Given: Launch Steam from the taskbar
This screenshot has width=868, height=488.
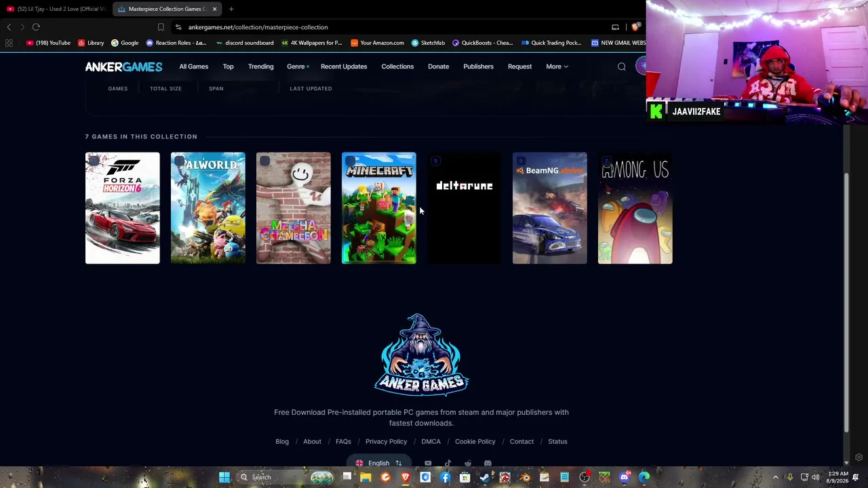Looking at the screenshot, I should click(485, 477).
